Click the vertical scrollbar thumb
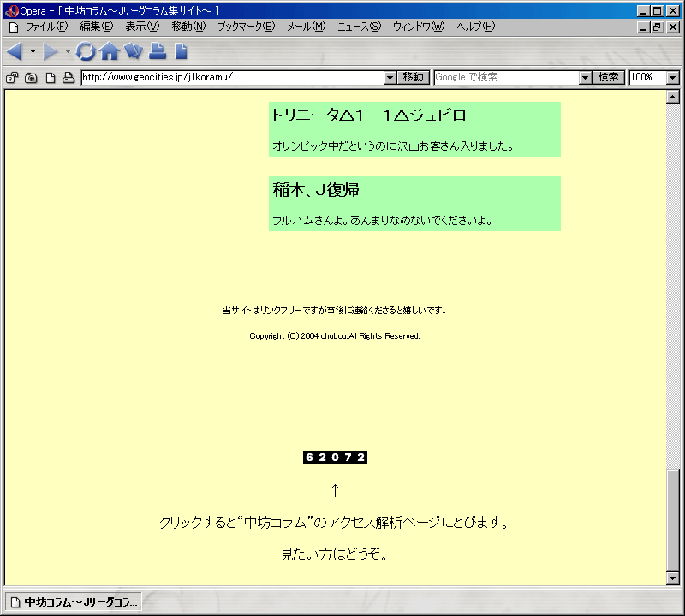685x616 pixels. [x=673, y=519]
